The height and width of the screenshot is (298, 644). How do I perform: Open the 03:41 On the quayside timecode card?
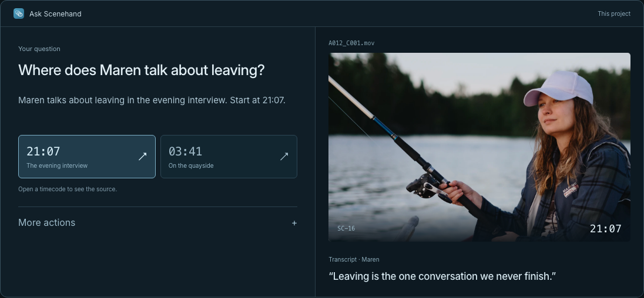coord(229,157)
